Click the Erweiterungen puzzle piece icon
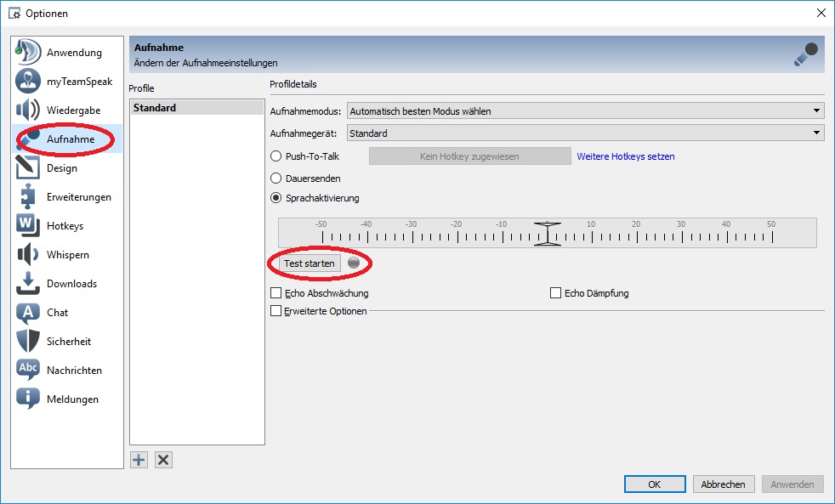835x504 pixels. point(28,197)
